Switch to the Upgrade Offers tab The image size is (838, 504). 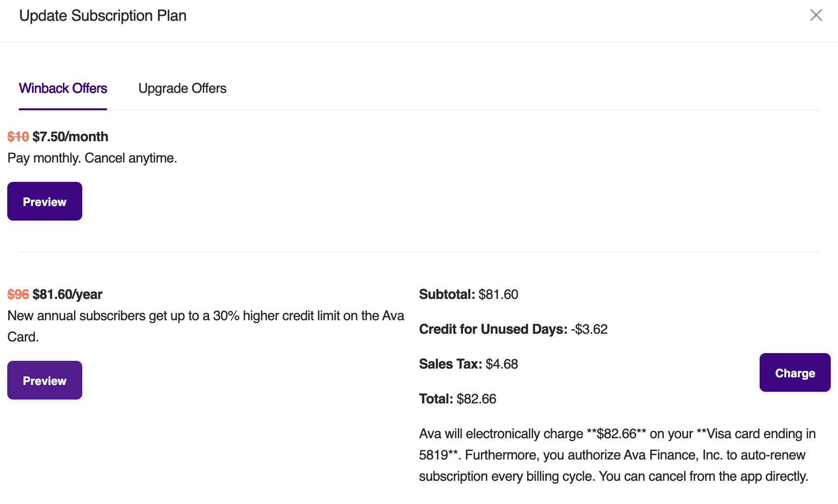tap(182, 89)
